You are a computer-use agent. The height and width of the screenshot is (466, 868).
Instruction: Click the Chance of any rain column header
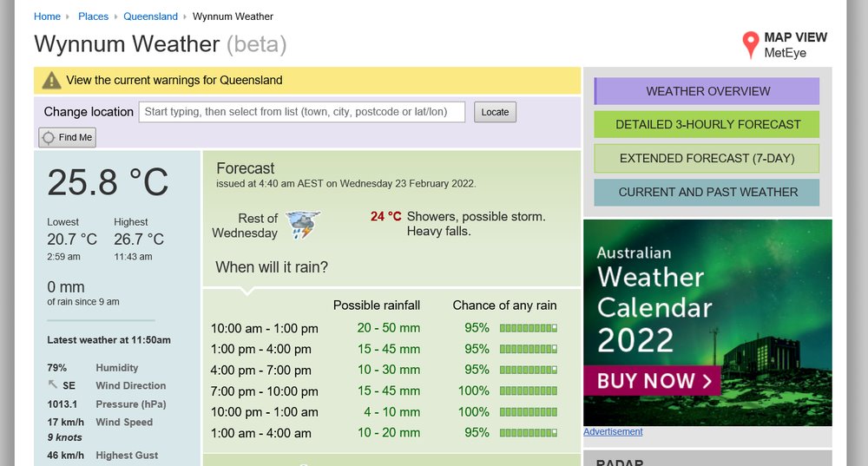tap(505, 305)
